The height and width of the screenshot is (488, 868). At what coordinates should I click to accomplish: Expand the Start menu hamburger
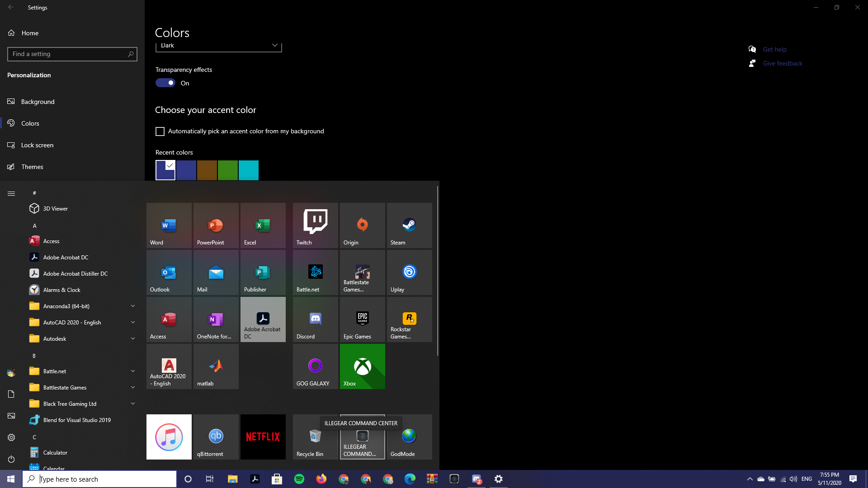[11, 193]
